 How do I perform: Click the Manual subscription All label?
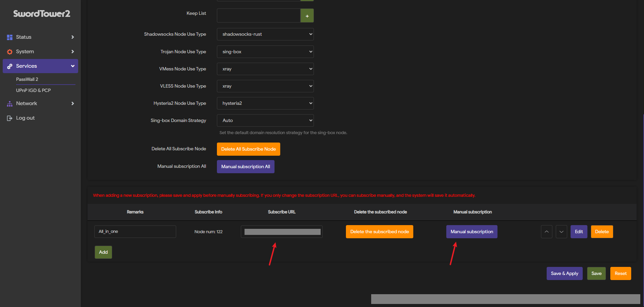182,166
